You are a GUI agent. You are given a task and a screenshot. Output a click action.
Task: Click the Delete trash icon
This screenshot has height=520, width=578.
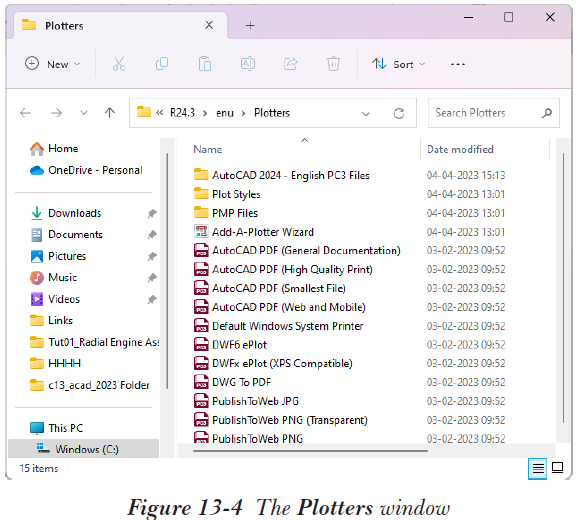(x=333, y=64)
